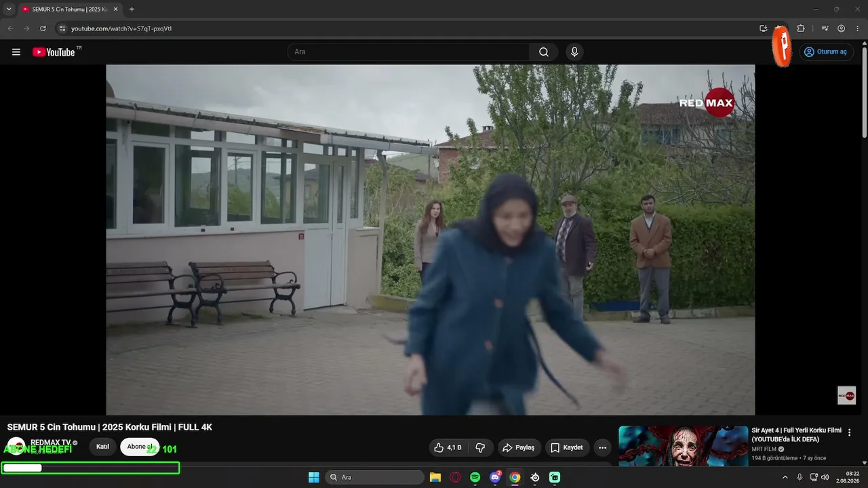Viewport: 868px width, 488px height.
Task: Like the video with the thumbs-up button
Action: coord(448,447)
